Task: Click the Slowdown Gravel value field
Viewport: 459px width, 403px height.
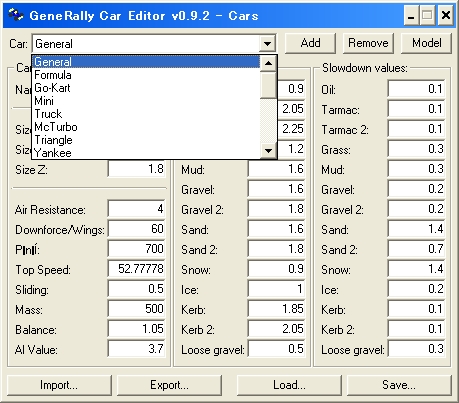Action: tap(417, 189)
